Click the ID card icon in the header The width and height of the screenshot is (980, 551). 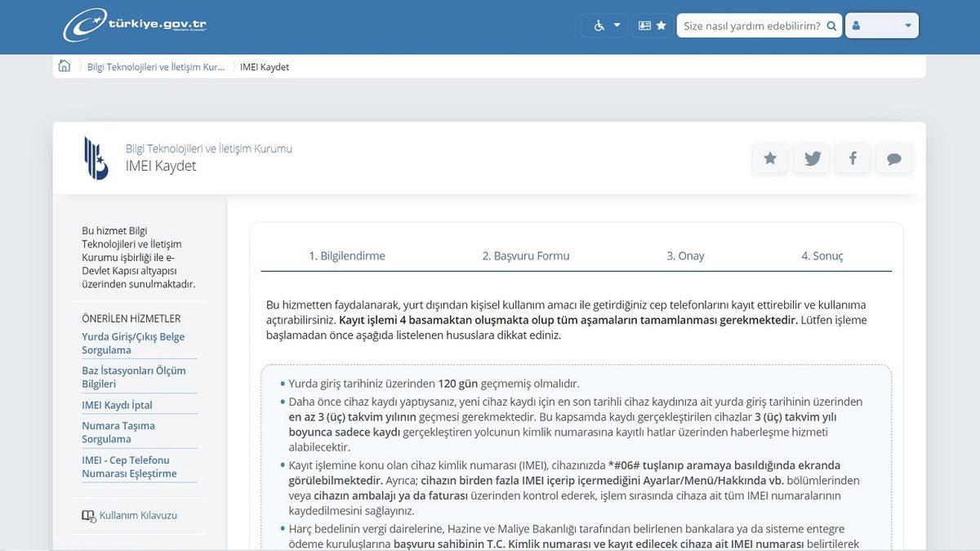644,24
